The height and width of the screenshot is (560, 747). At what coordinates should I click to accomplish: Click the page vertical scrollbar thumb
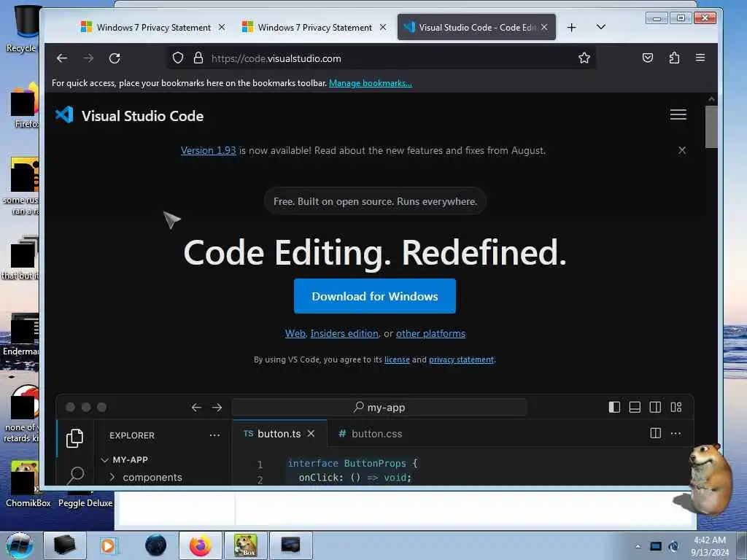point(711,127)
